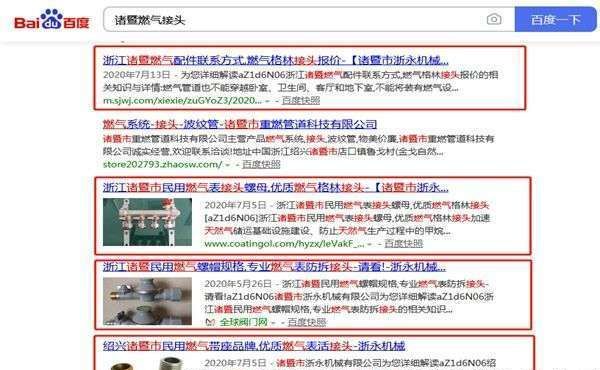
Task: Click URL store202793.zhaosw.com
Action: pos(162,164)
